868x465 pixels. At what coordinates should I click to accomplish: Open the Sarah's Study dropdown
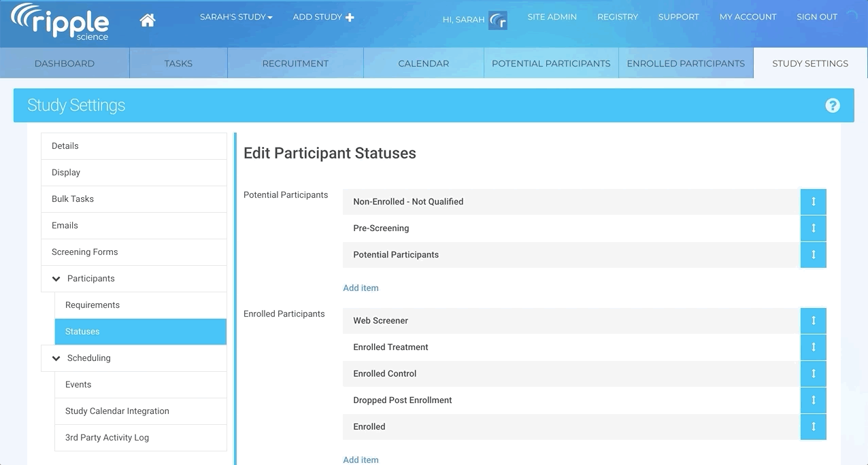point(236,17)
